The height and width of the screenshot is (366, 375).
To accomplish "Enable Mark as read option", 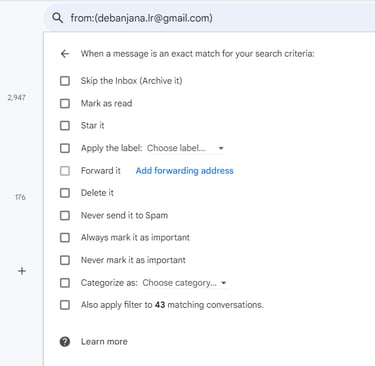I will coord(65,103).
